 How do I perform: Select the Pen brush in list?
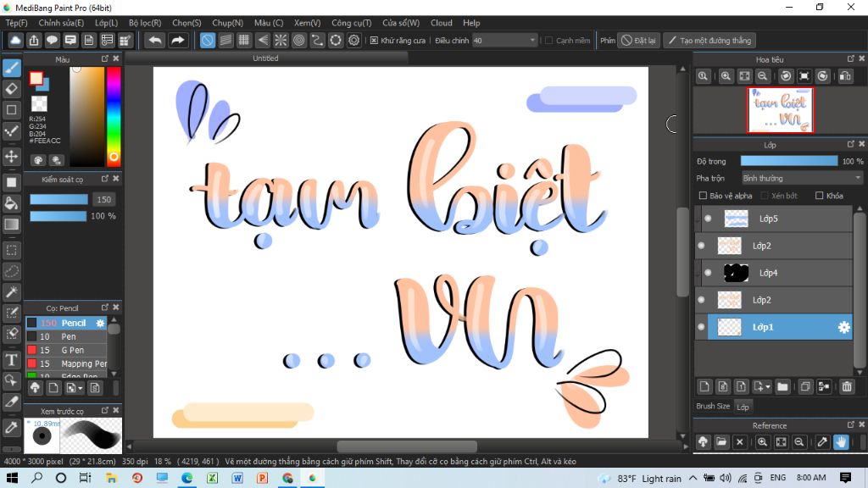(66, 336)
